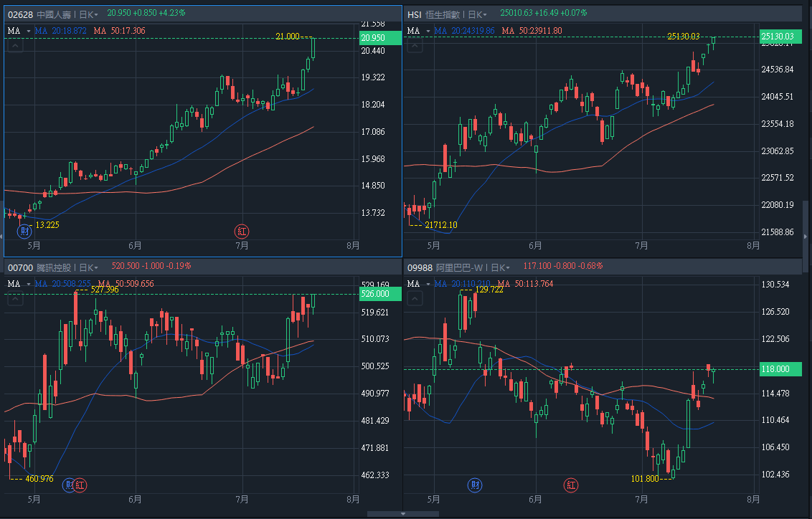Click the 財 earnings icon in 阿里巴巴-W chart
812x519 pixels.
[x=475, y=485]
